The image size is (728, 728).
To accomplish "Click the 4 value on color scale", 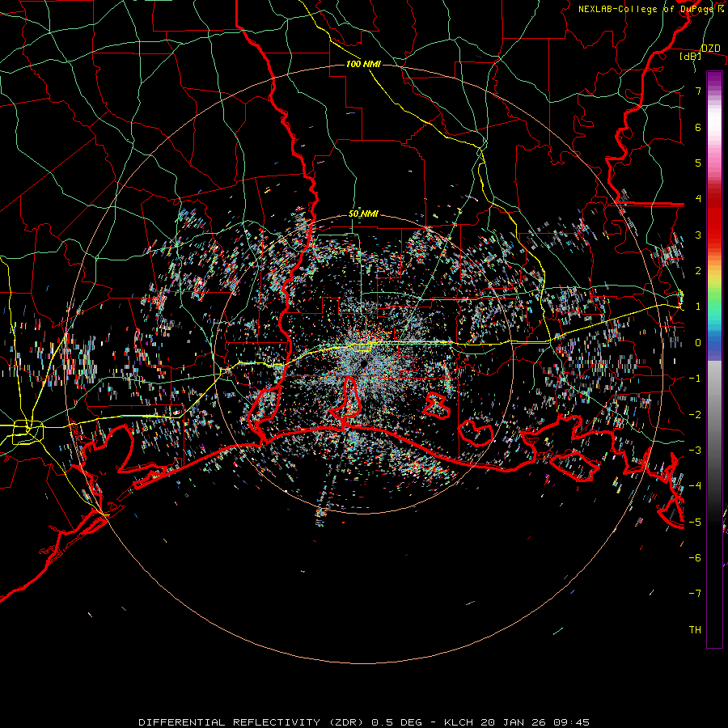I will point(698,199).
